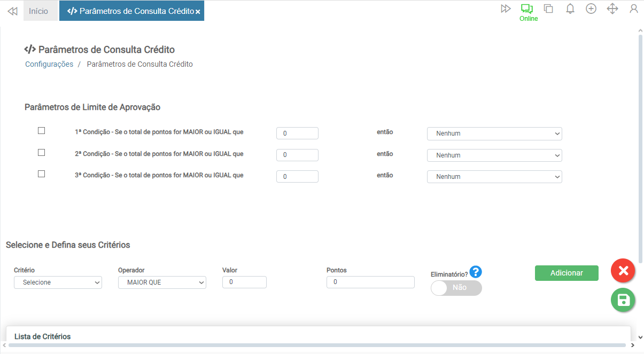Click the blue help icon beside Eliminatório
The width and height of the screenshot is (644, 354).
tap(476, 272)
